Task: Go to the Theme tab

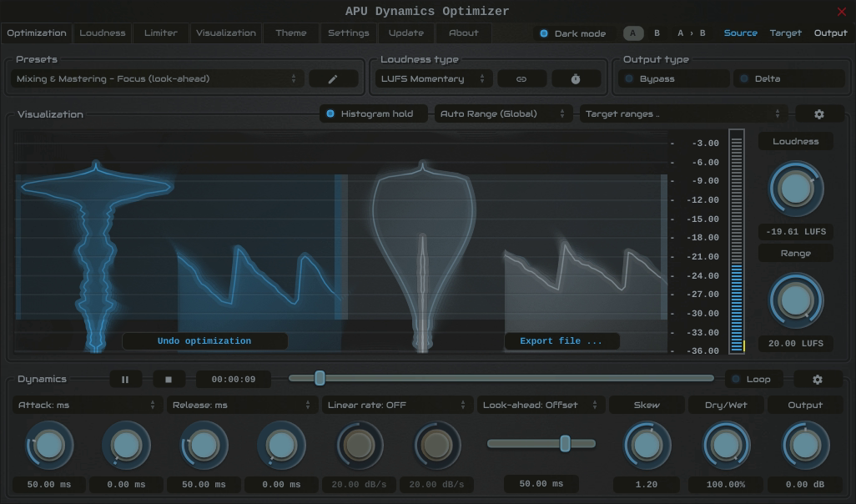Action: click(291, 33)
